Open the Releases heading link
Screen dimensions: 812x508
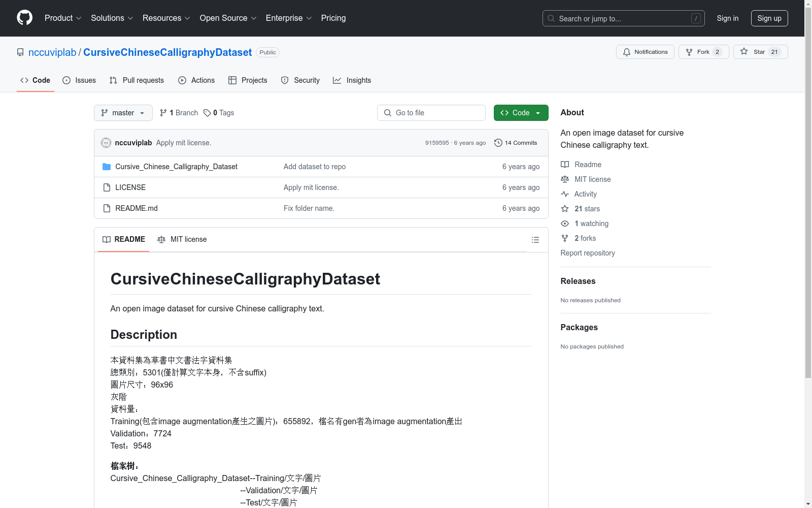pyautogui.click(x=578, y=281)
